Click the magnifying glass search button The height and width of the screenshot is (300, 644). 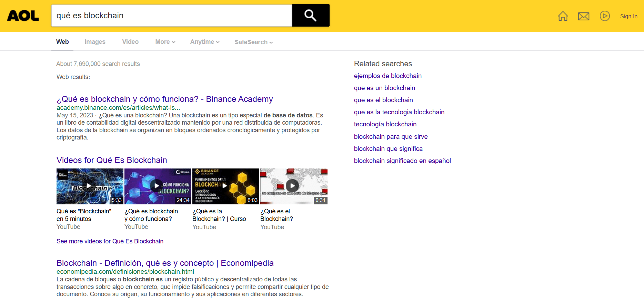point(311,15)
